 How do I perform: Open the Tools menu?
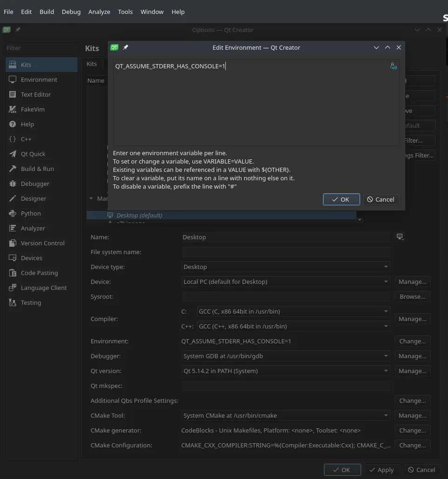(125, 12)
